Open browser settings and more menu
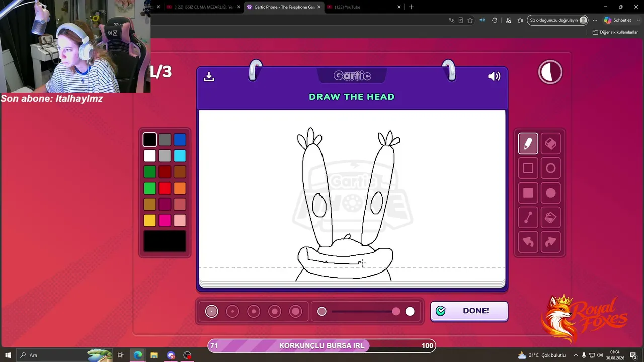644x362 pixels. pyautogui.click(x=595, y=20)
